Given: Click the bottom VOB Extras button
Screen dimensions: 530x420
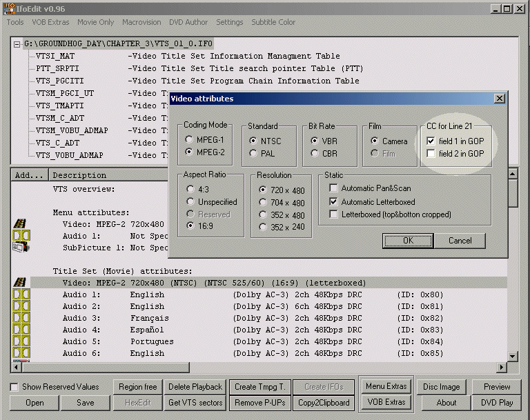Looking at the screenshot, I should point(386,402).
